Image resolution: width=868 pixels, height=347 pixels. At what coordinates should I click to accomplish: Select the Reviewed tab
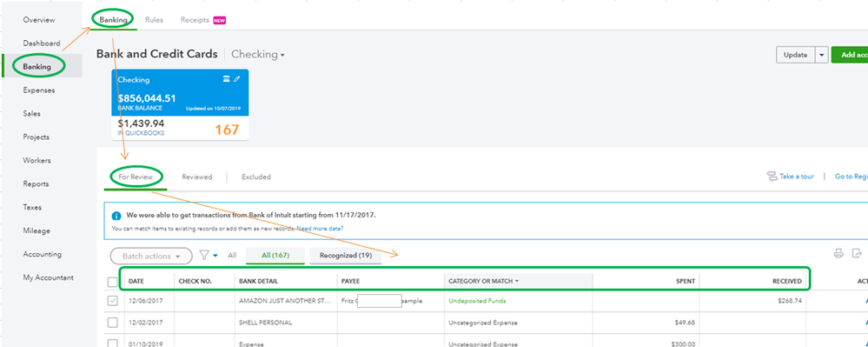click(196, 177)
